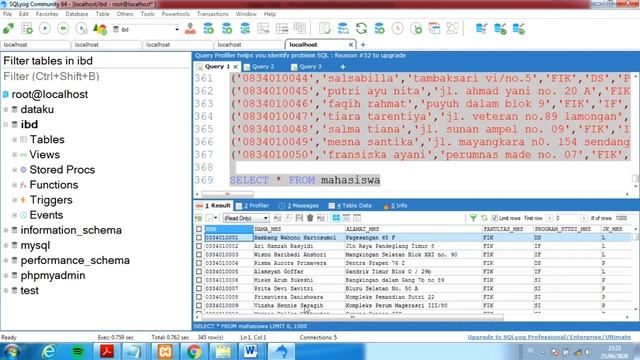Image resolution: width=640 pixels, height=360 pixels.
Task: Click the next rows arrow after First row
Action: [584, 218]
